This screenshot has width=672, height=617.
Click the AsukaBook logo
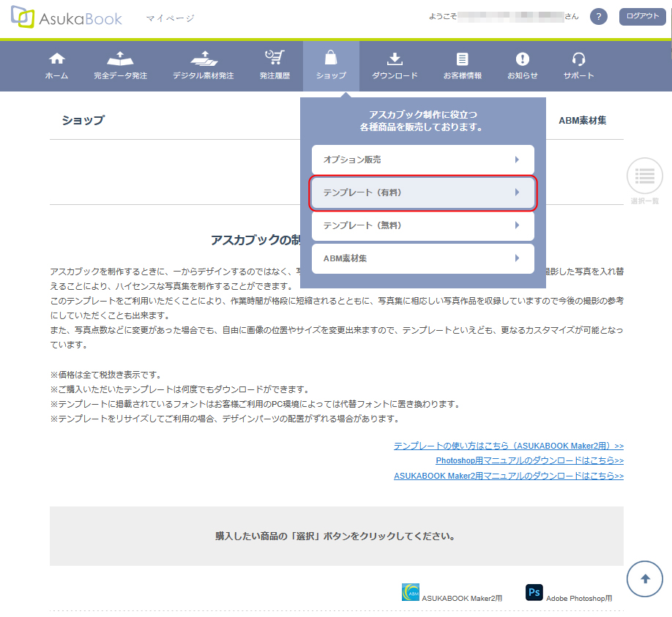[67, 18]
